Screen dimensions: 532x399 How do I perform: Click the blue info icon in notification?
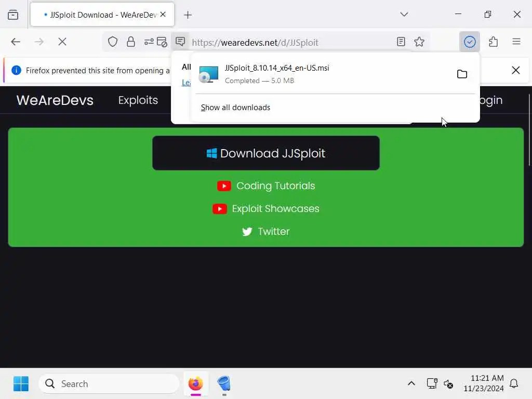[16, 70]
